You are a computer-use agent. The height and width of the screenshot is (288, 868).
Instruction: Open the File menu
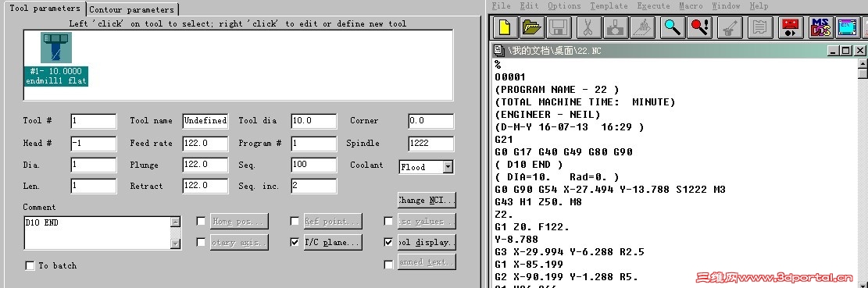pos(501,6)
